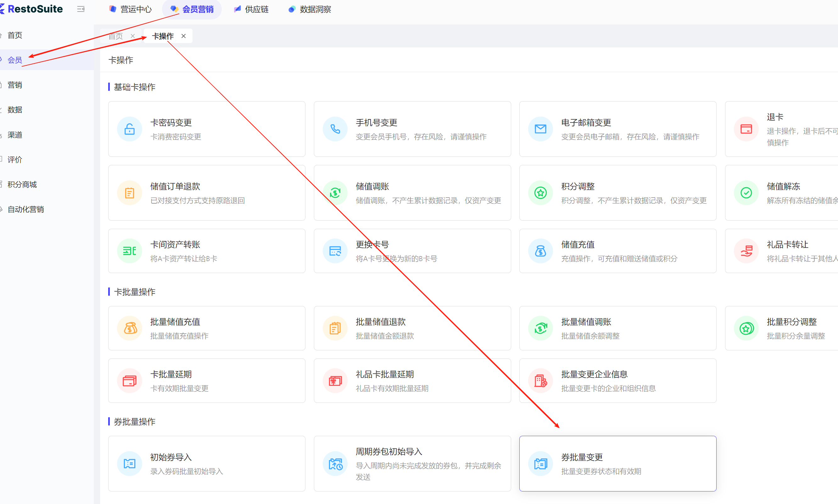Go to 供应链 in top navigation

pos(252,9)
